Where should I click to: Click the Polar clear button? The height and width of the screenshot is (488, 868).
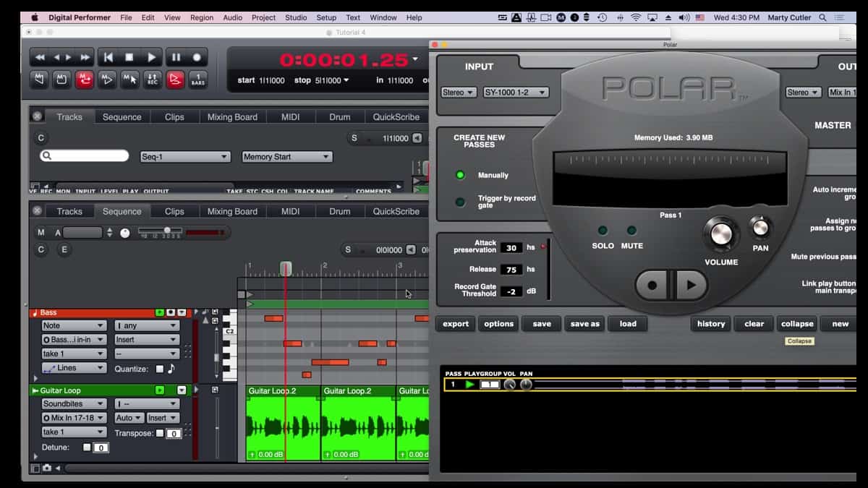click(754, 324)
